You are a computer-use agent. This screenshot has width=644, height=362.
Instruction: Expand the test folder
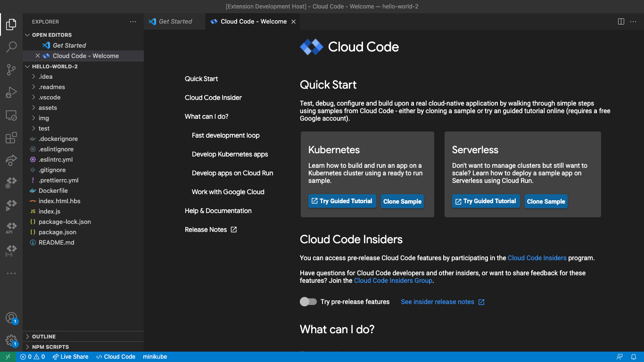point(83,128)
